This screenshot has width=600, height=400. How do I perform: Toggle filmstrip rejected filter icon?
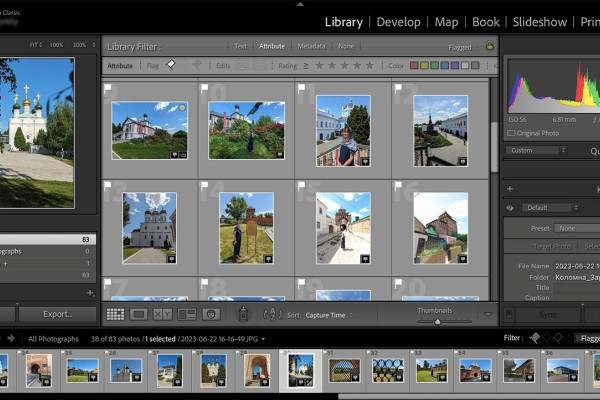point(558,338)
